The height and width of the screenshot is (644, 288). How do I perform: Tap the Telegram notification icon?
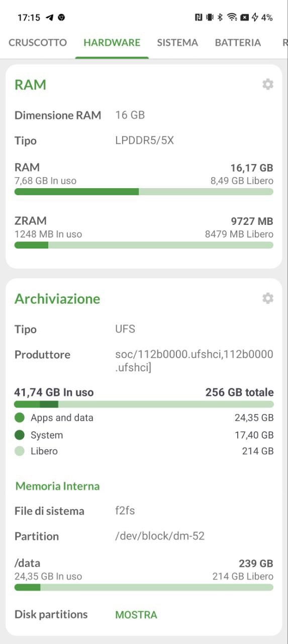click(49, 18)
